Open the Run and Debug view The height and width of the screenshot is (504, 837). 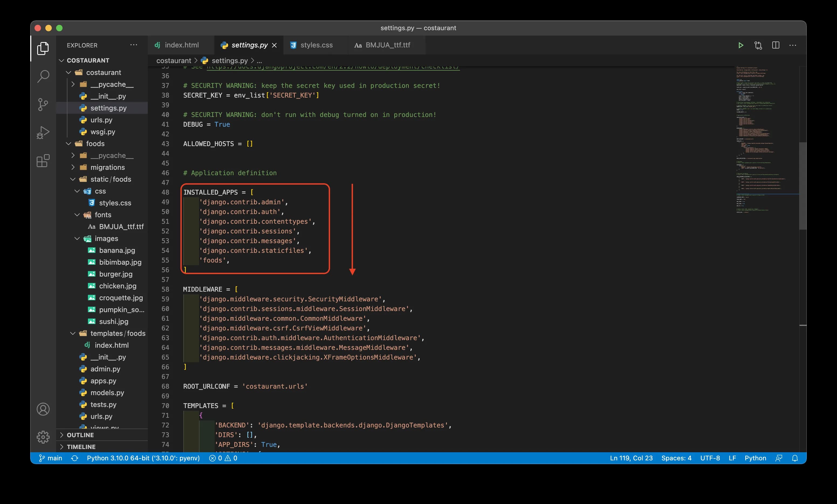click(x=43, y=132)
